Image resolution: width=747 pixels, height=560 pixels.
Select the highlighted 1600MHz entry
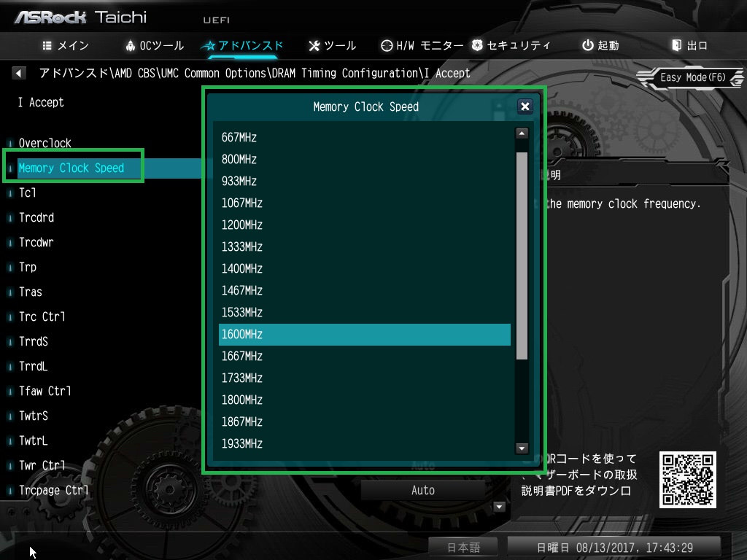[x=365, y=335]
